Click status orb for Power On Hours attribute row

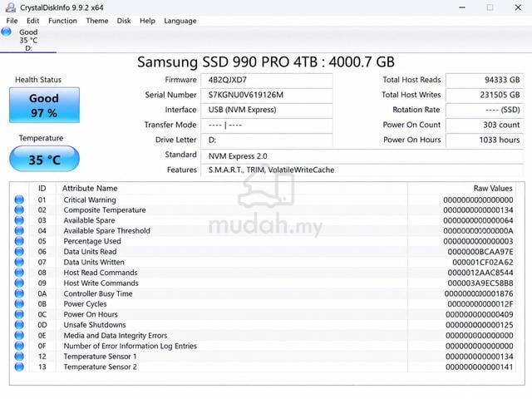[19, 314]
